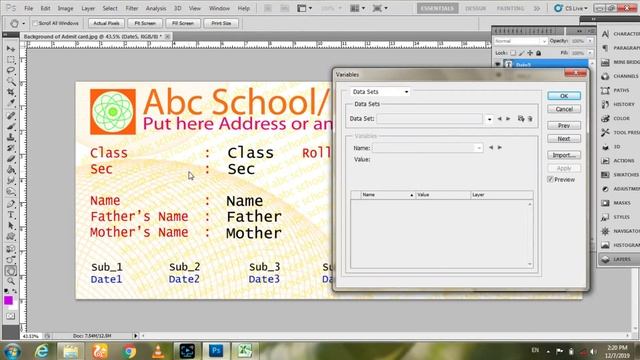The height and width of the screenshot is (360, 640).
Task: Open the Arrange Documents dropdown
Action: pyautogui.click(x=358, y=8)
